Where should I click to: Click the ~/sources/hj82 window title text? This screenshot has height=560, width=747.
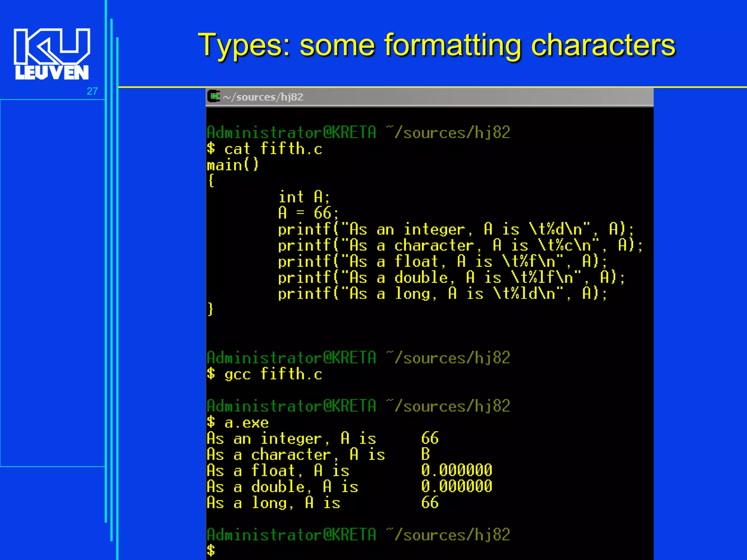[263, 97]
